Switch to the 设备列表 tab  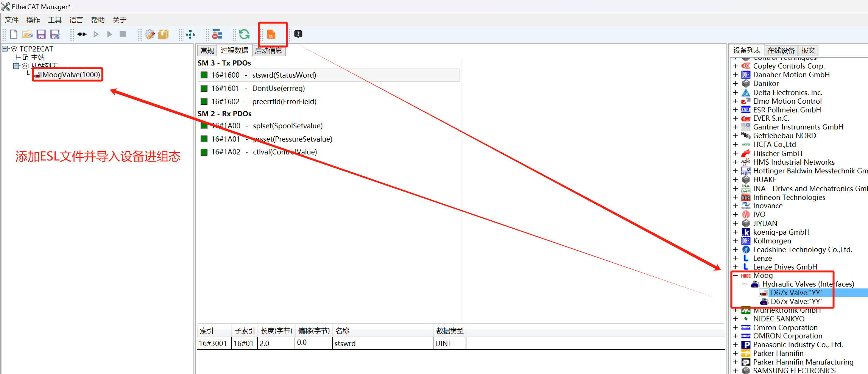[x=746, y=50]
